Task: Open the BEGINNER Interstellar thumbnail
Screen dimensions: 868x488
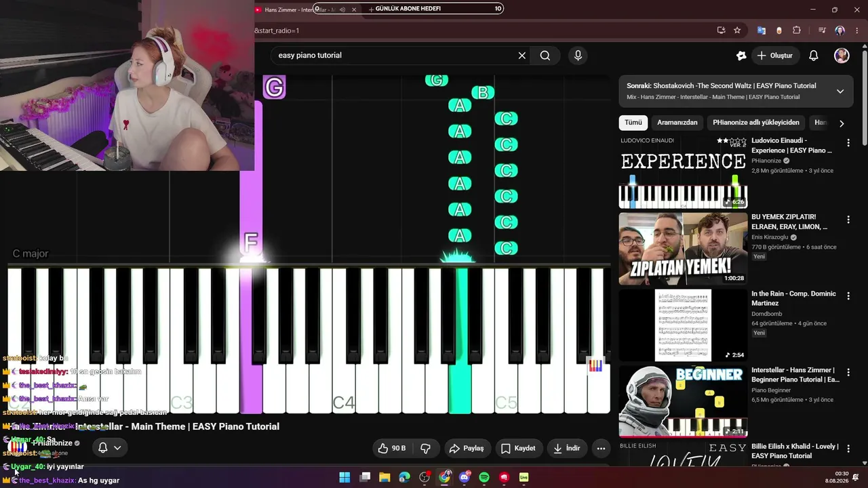Action: click(683, 402)
